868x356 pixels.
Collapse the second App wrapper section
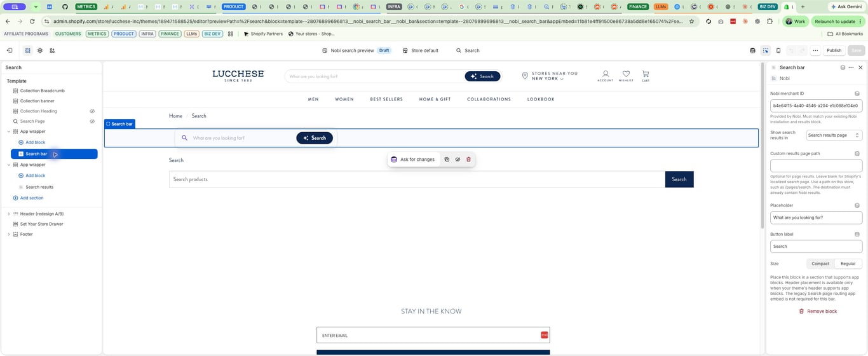point(9,165)
